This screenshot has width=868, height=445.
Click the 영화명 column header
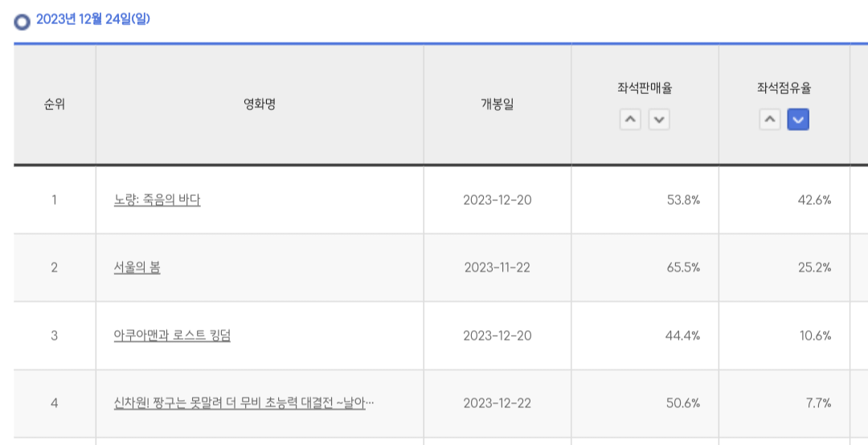click(x=260, y=104)
